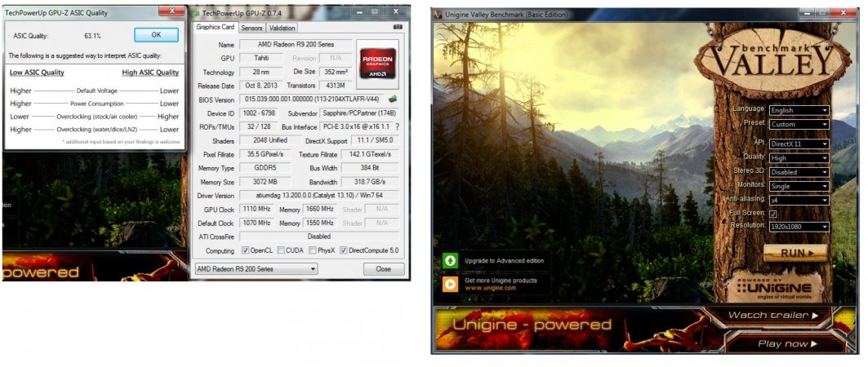Screen dimensions: 868x367
Task: Click the Memory Size value 3072 MB
Action: click(x=265, y=182)
